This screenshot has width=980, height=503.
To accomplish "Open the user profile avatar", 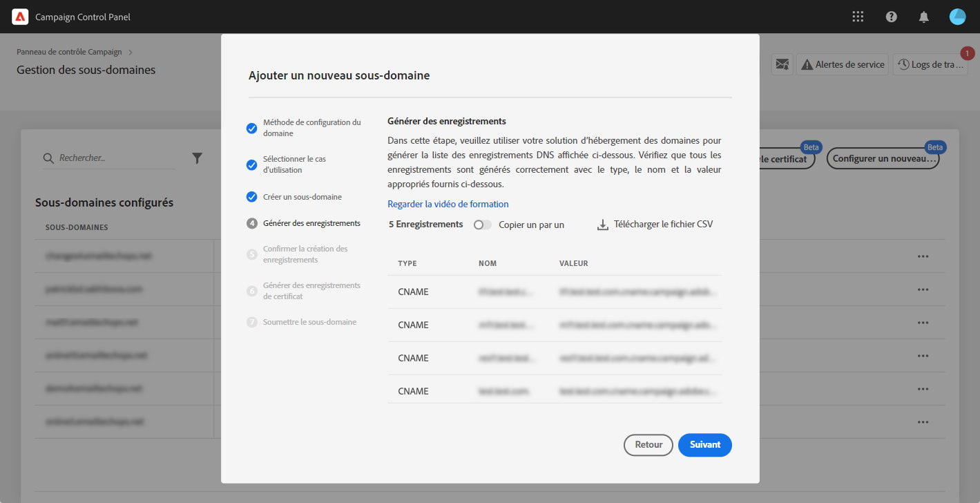I will point(957,17).
